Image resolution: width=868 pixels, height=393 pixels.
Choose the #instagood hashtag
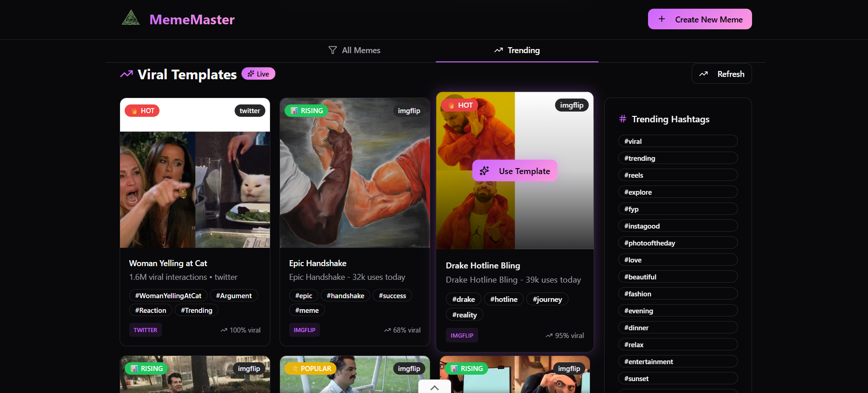678,226
